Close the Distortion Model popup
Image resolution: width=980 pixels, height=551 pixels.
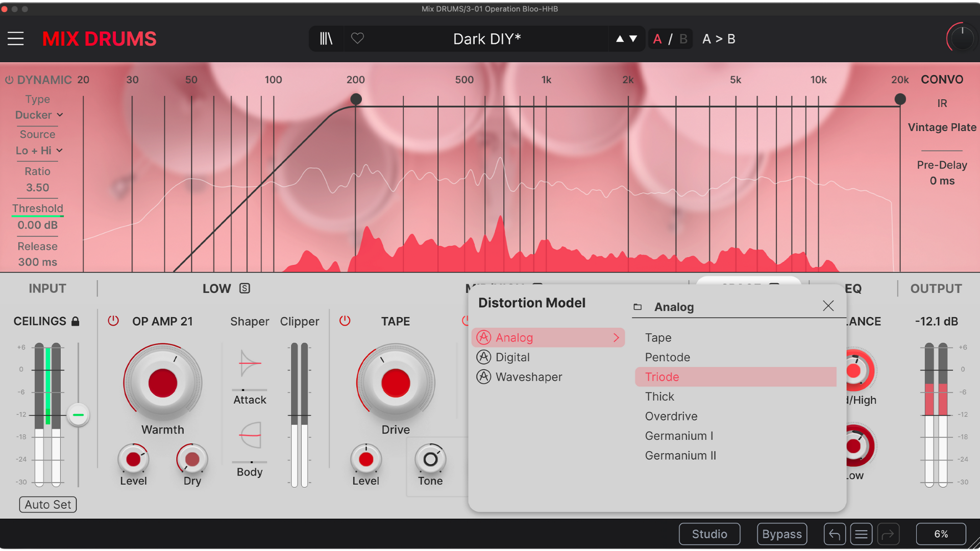click(828, 306)
